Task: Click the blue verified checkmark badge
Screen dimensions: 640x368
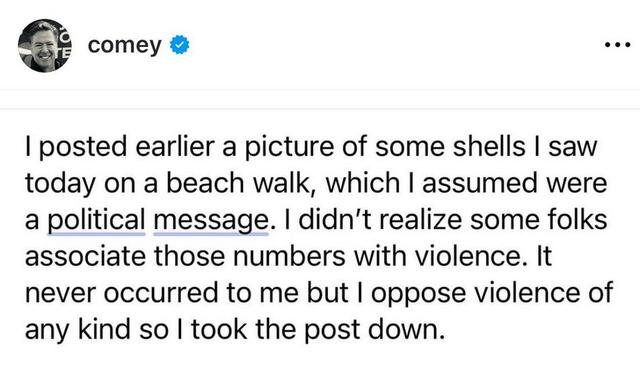Action: (x=180, y=45)
